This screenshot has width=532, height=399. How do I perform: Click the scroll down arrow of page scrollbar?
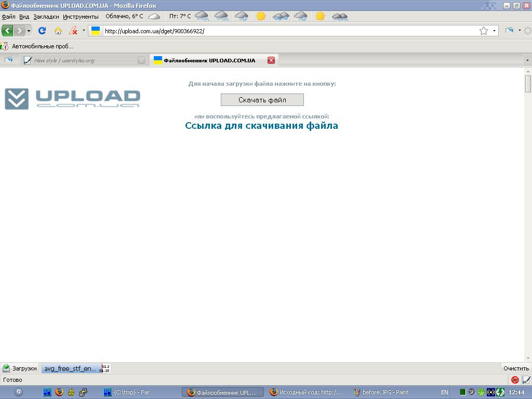(x=528, y=358)
